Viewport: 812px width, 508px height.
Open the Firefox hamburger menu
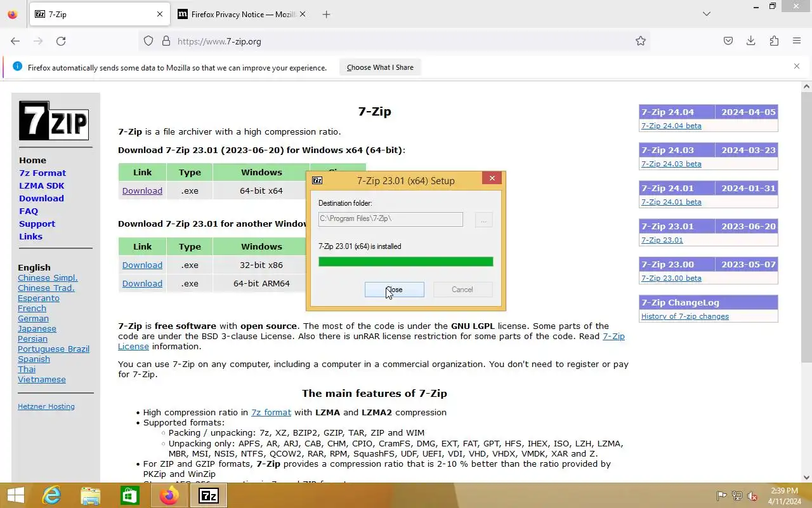(797, 41)
